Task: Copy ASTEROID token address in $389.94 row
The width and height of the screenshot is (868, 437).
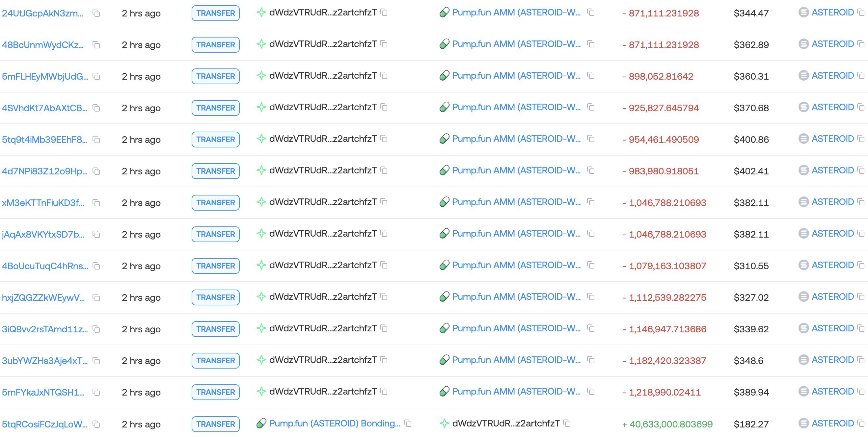Action: (861, 392)
